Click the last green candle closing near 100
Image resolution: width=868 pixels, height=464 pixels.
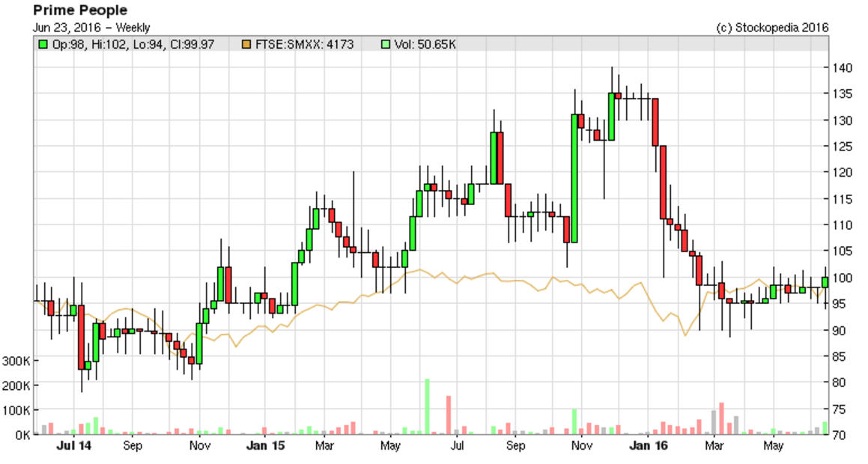click(825, 282)
